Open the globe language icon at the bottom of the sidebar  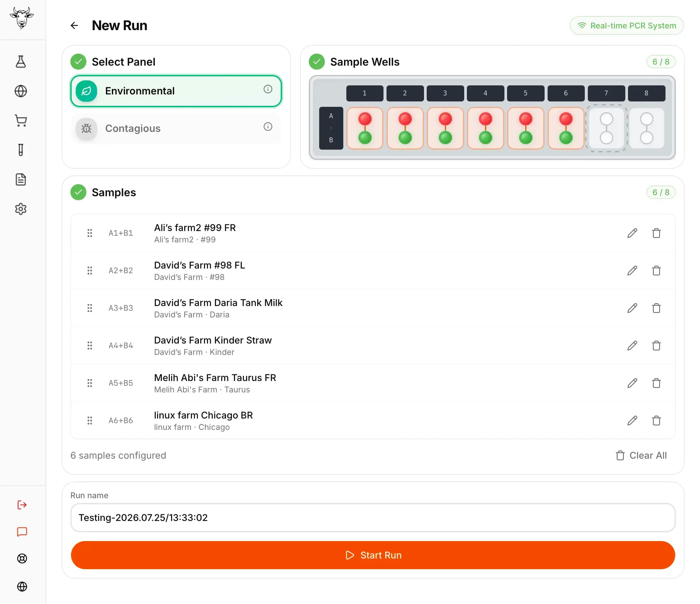pos(22,587)
